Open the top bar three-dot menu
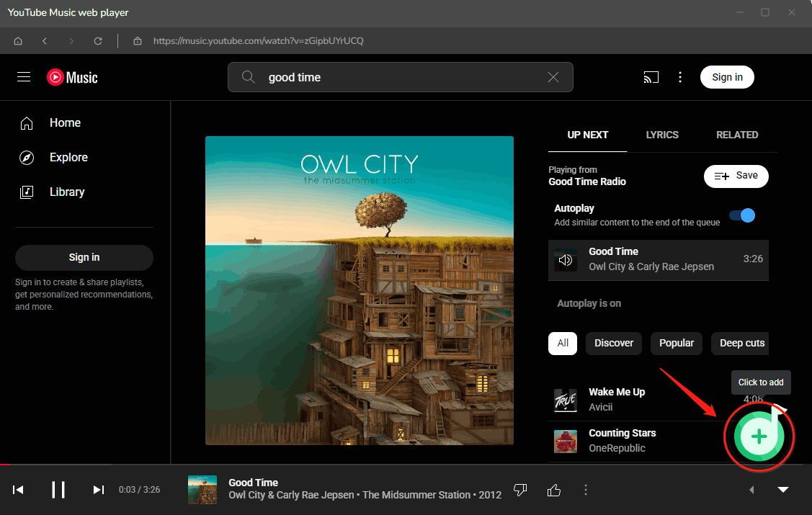This screenshot has height=515, width=812. tap(680, 77)
